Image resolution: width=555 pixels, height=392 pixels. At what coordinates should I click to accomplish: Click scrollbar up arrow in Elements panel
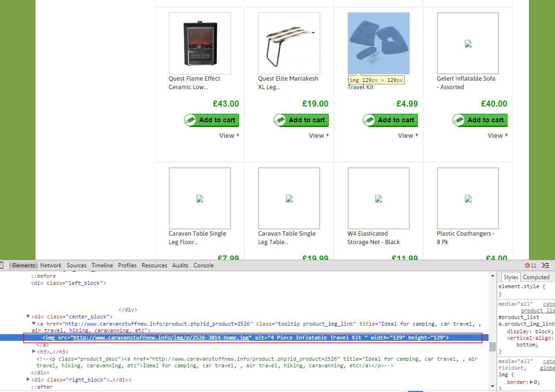click(x=492, y=275)
